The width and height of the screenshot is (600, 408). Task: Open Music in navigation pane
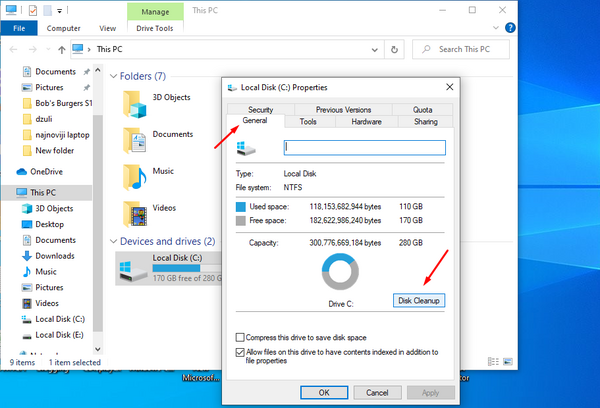coord(39,271)
